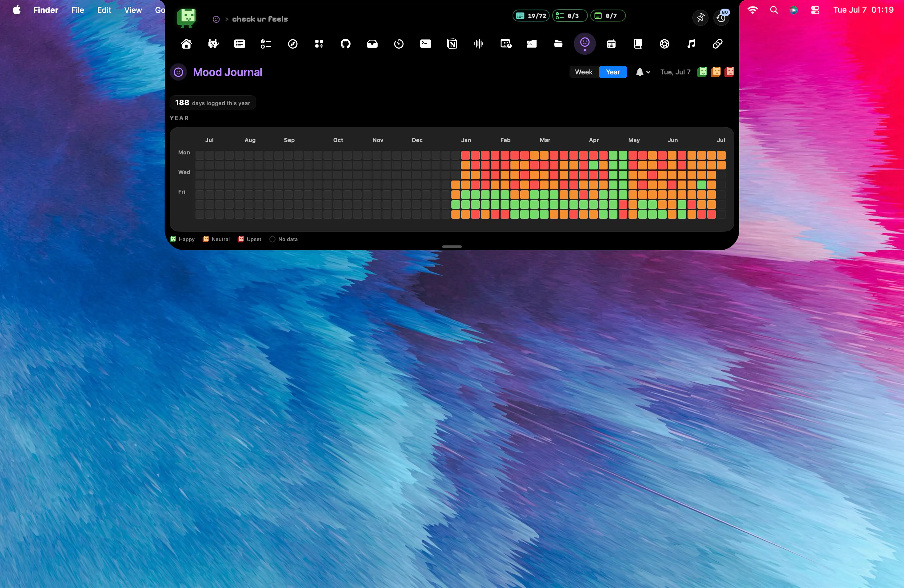Open the audio waveform icon
Viewport: 904px width, 588px height.
coord(478,44)
